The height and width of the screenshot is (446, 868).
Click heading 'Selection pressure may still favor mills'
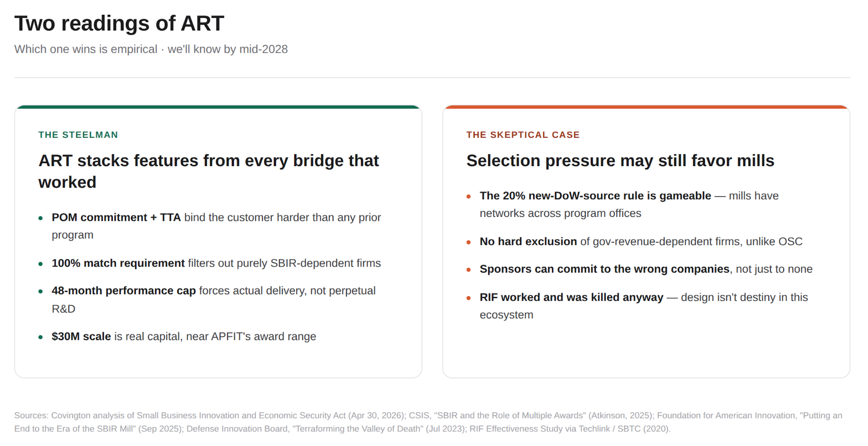[620, 161]
